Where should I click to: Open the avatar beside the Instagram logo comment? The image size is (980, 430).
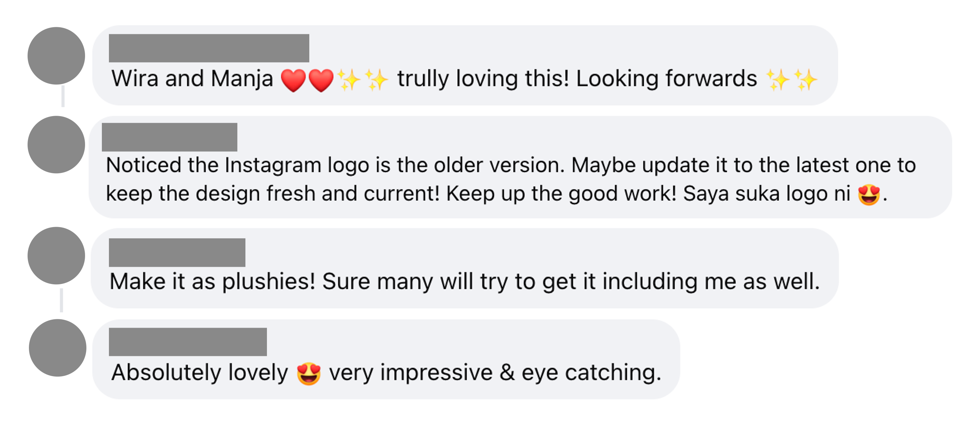[56, 144]
